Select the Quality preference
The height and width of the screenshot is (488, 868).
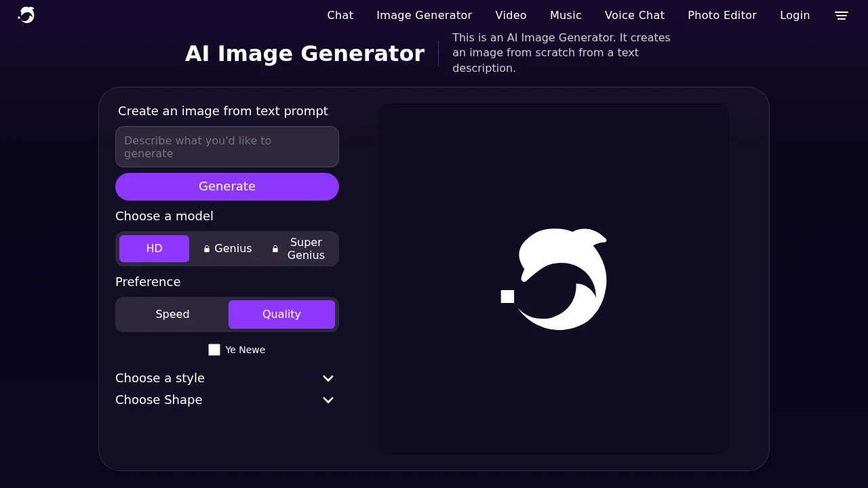pos(281,314)
